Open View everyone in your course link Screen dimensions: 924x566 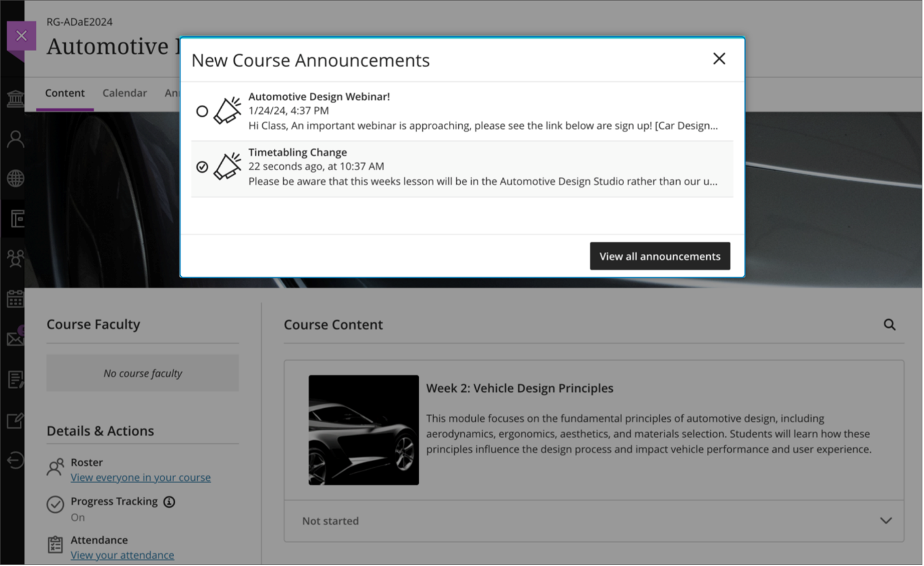141,477
